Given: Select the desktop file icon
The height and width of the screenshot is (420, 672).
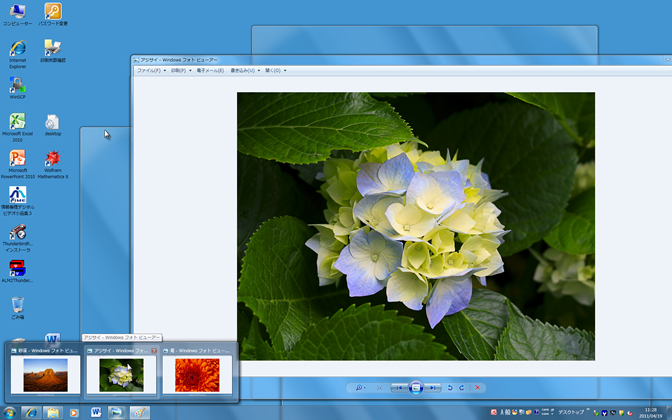Looking at the screenshot, I should pyautogui.click(x=53, y=125).
